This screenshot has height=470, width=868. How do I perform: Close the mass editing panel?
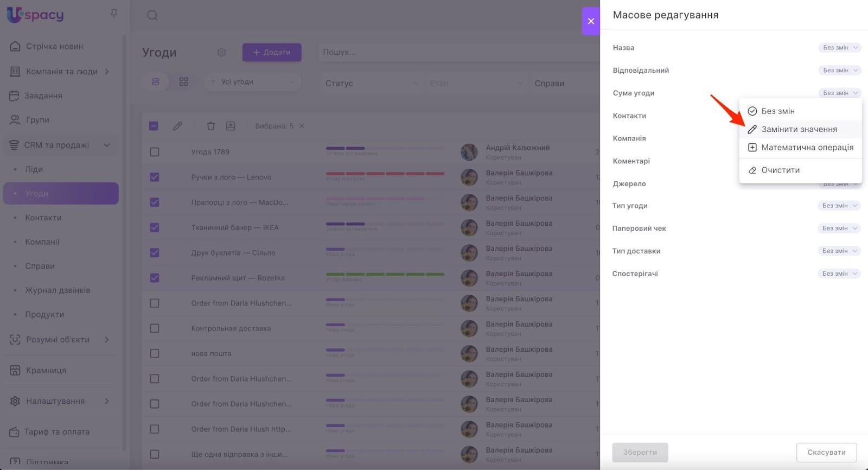click(x=591, y=21)
